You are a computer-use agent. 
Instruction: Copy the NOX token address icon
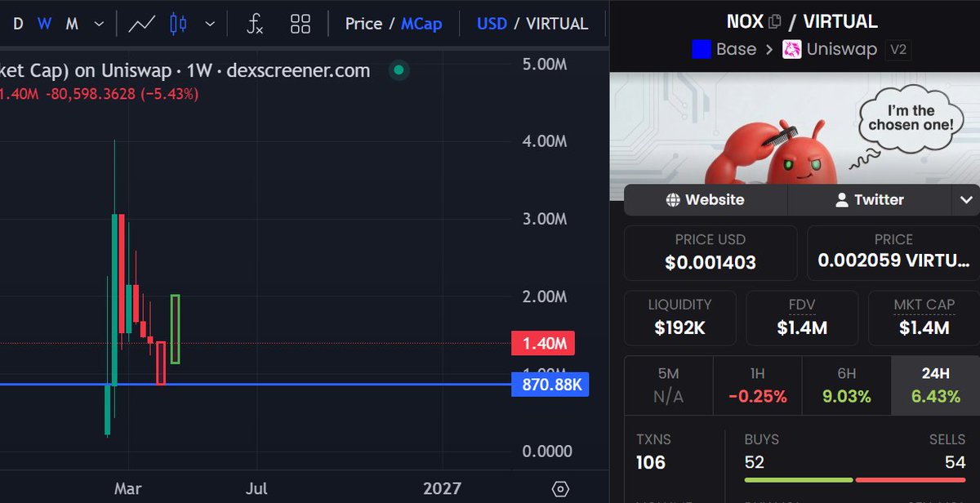[775, 22]
